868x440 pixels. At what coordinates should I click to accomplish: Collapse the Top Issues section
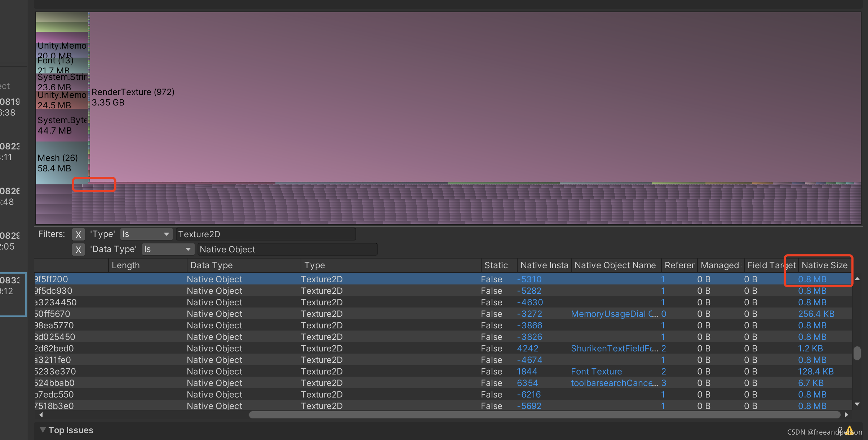coord(43,430)
